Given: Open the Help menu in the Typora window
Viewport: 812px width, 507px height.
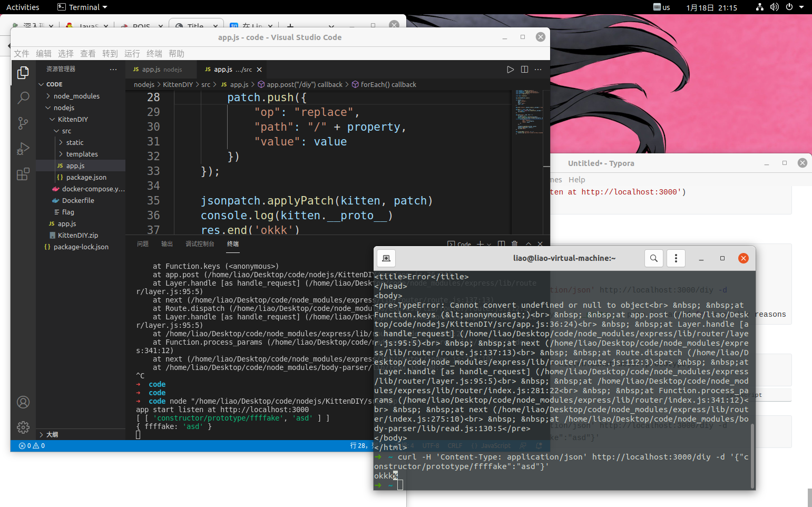Looking at the screenshot, I should coord(577,180).
